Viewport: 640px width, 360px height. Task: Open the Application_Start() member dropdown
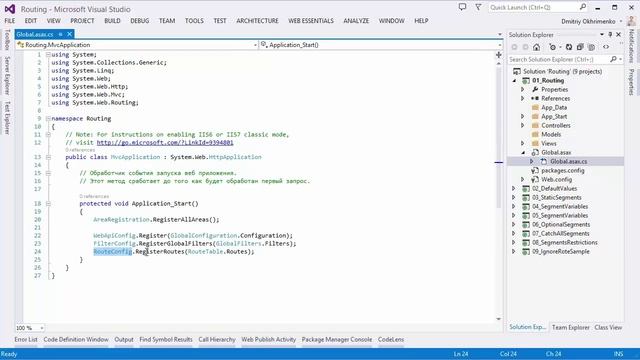[500, 45]
